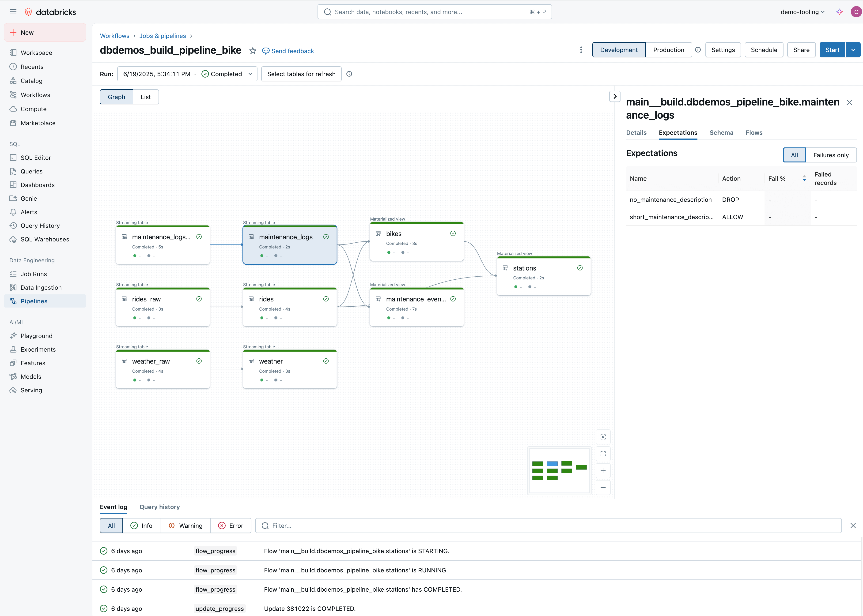Zoom out on graph with minus icon
The height and width of the screenshot is (616, 863).
603,487
